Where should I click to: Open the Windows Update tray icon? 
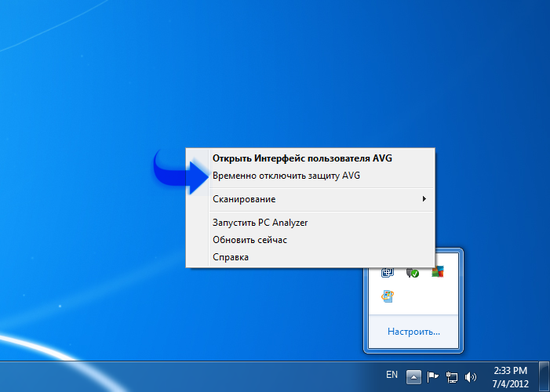[388, 296]
